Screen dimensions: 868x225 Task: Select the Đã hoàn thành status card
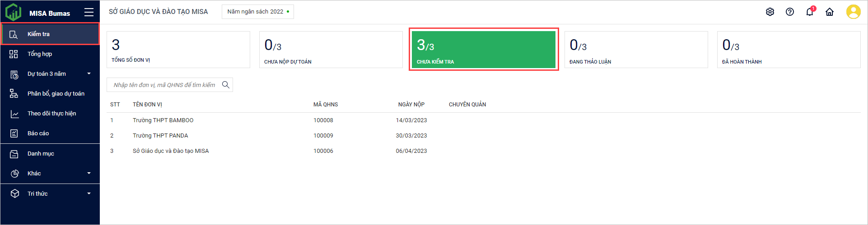[789, 50]
